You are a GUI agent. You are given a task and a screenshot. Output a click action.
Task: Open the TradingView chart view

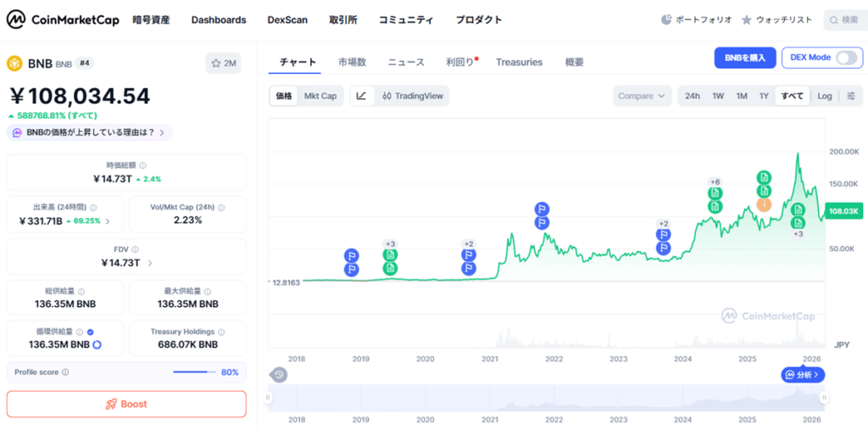(413, 96)
